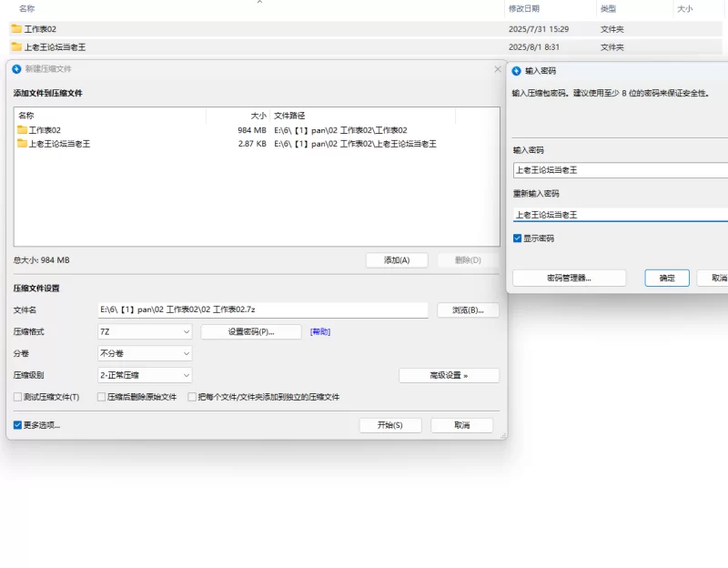Viewport: 728px width, 568px height.
Task: Click the Bandizip icon in 输入密码 title bar
Action: pos(516,71)
